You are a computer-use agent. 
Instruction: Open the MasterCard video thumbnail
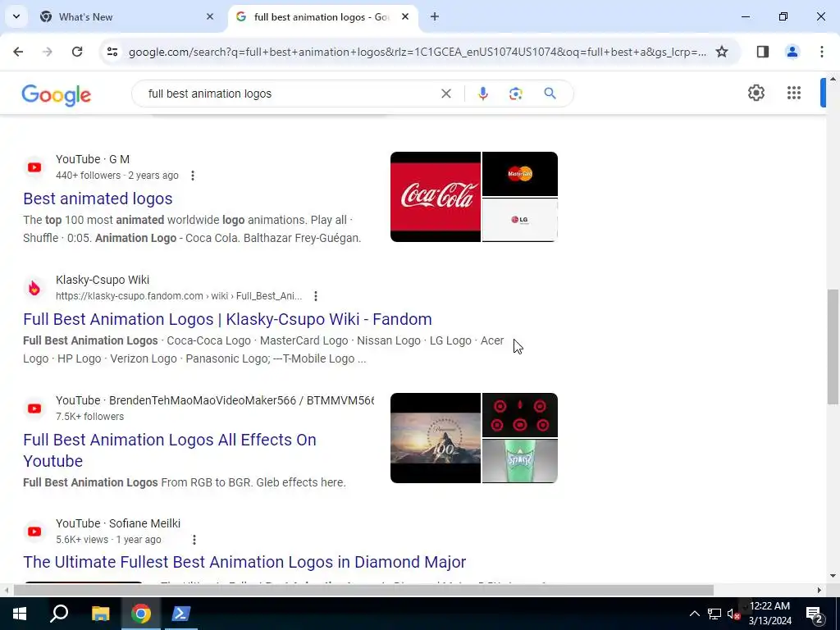pyautogui.click(x=519, y=174)
